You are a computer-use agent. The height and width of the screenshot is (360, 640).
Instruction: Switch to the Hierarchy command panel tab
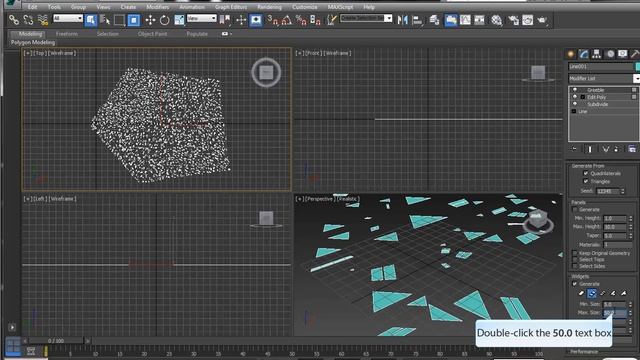click(596, 54)
